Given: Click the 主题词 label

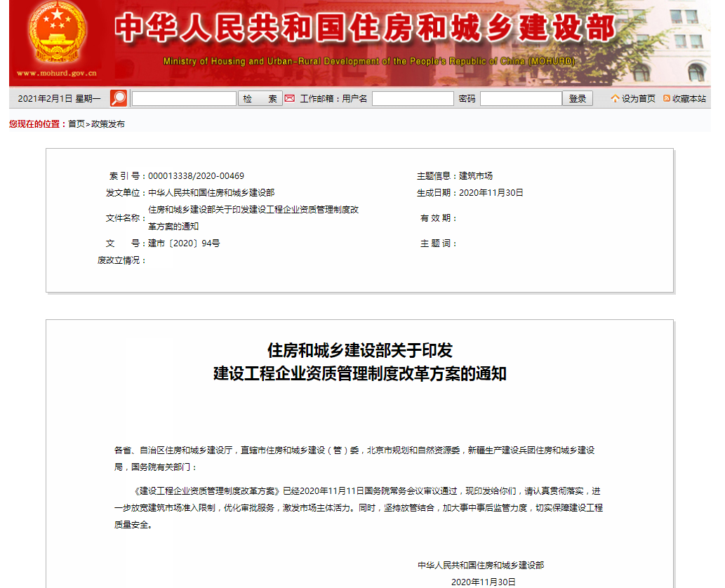Looking at the screenshot, I should point(439,243).
